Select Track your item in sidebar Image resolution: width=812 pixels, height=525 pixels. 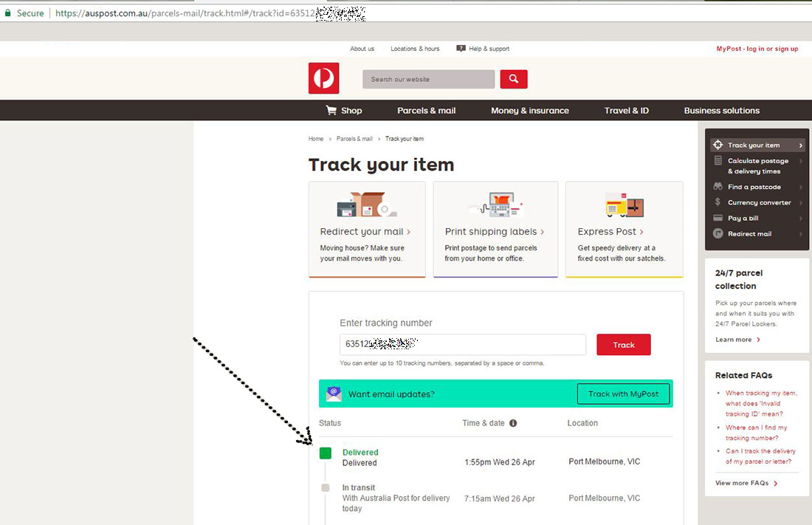[757, 145]
